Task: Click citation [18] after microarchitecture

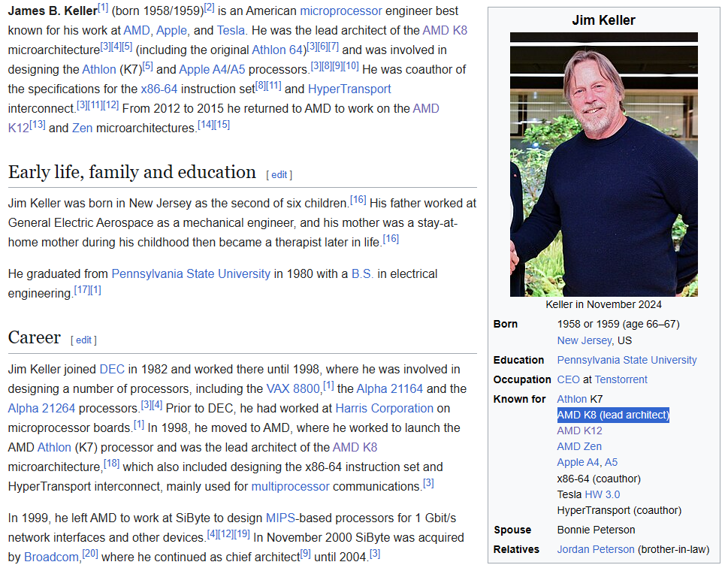Action: coord(111,464)
